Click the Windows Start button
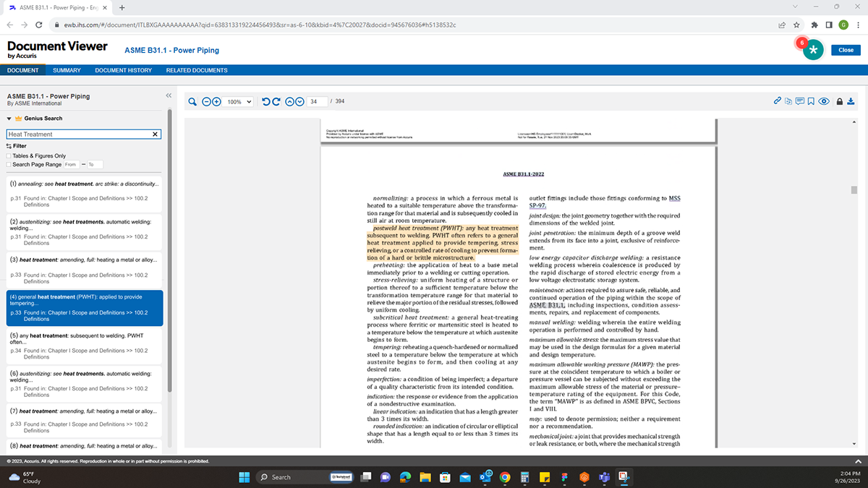Image resolution: width=868 pixels, height=488 pixels. click(244, 477)
